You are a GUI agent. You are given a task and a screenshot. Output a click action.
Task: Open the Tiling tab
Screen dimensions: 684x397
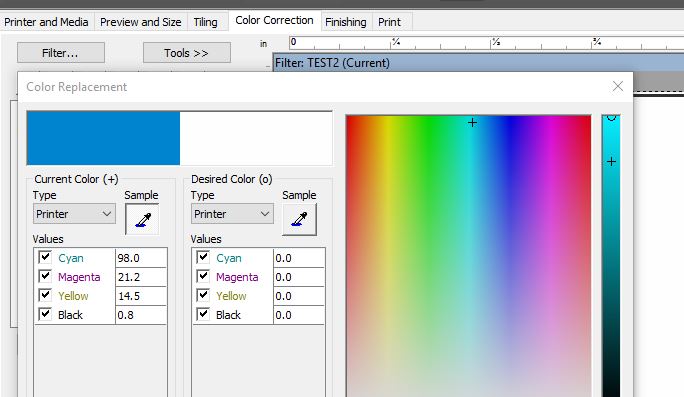(x=205, y=22)
